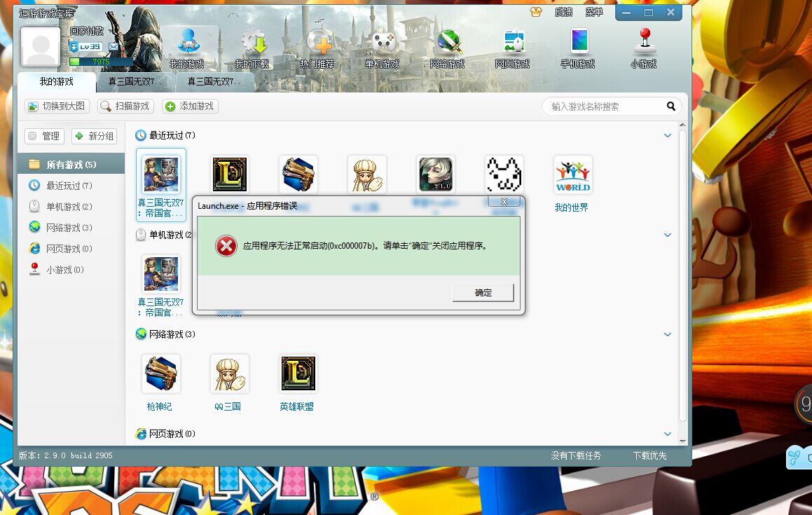This screenshot has height=515, width=812.
Task: Open the 网络游戏 globe-and-sword icon in top navigation
Action: click(448, 49)
